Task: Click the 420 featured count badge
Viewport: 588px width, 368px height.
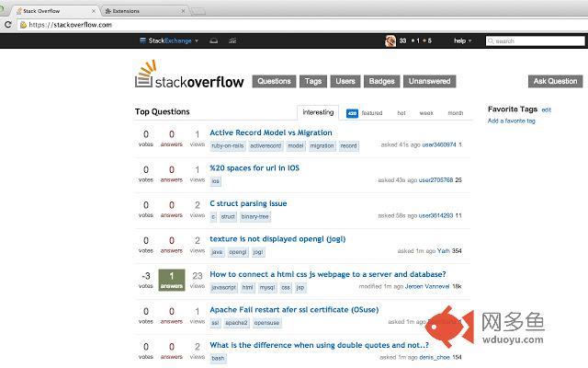Action: click(352, 113)
